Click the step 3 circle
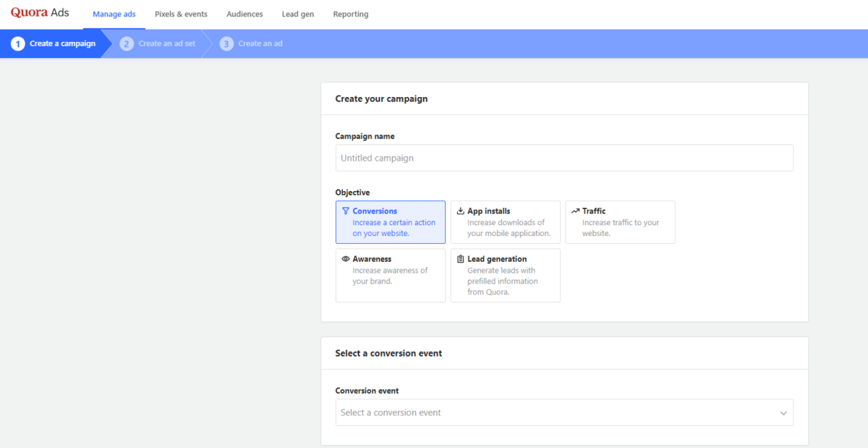 [226, 43]
